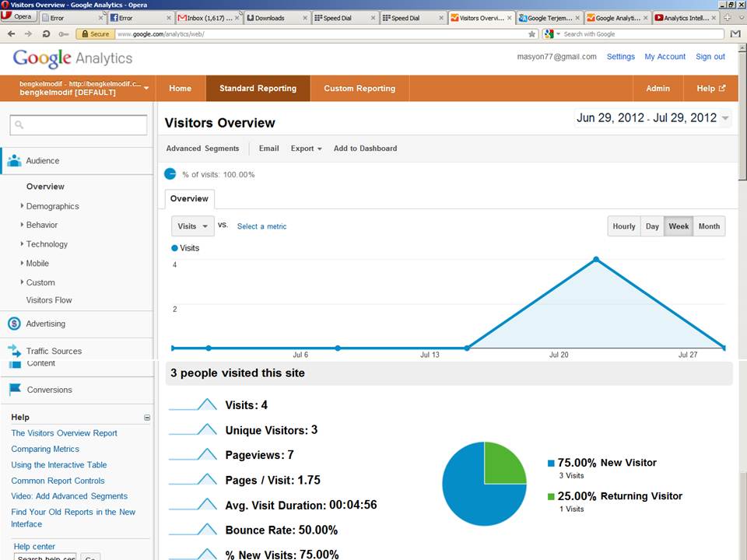Switch to the Google Terjemahan browser tab
747x560 pixels.
click(549, 18)
